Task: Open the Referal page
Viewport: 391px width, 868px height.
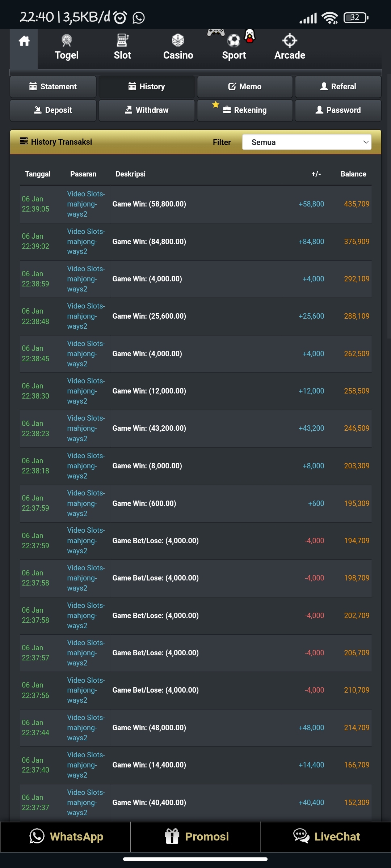Action: pos(338,87)
